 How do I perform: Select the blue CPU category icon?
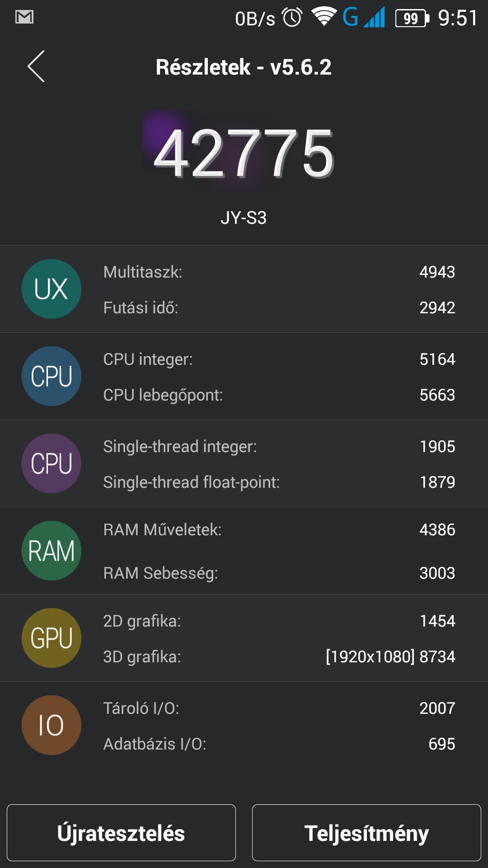click(x=52, y=376)
